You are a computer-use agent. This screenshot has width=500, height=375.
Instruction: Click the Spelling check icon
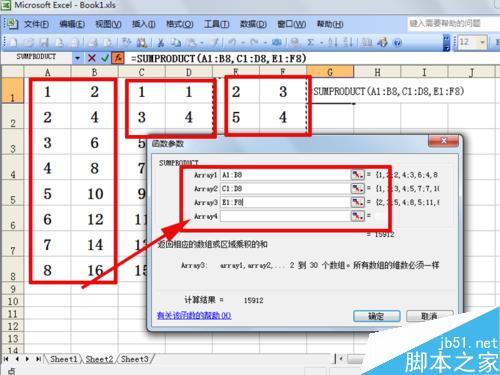pos(127,43)
